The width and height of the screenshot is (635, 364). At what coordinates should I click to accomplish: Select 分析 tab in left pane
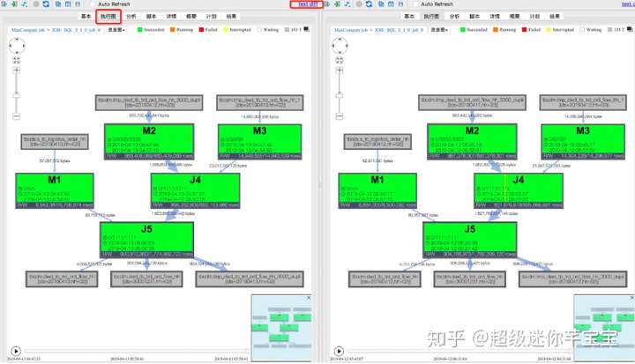(x=131, y=16)
